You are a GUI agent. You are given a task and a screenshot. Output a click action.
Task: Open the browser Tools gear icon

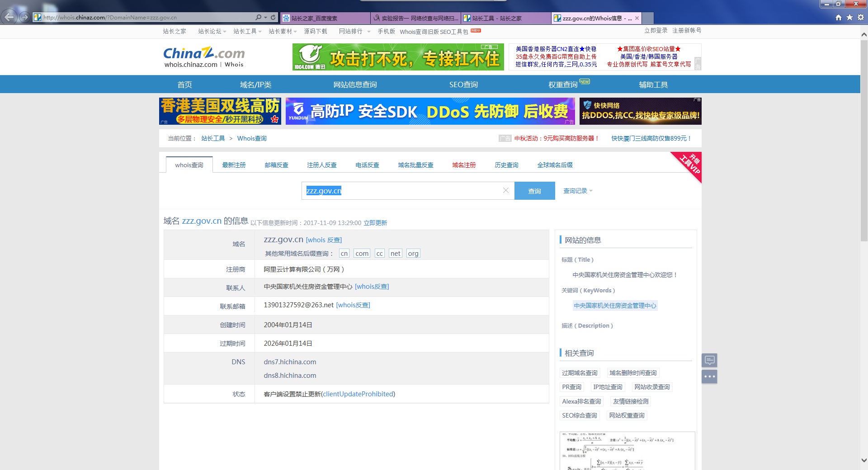861,17
